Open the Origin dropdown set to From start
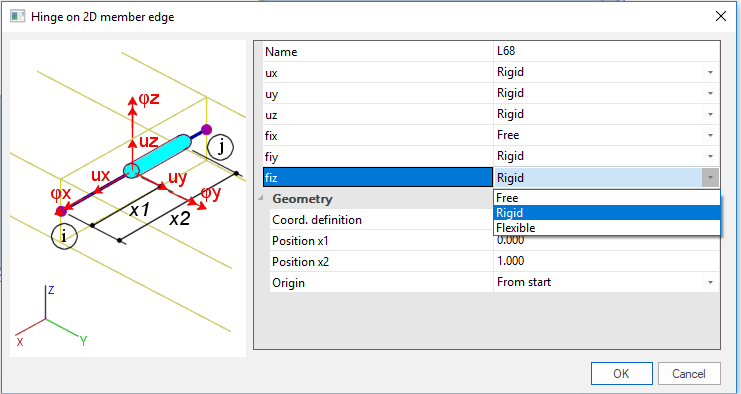Screen dimensions: 741x394 point(710,283)
